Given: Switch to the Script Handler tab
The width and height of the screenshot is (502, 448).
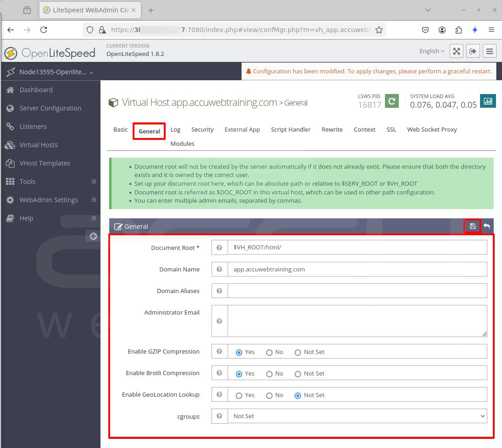Looking at the screenshot, I should [x=291, y=130].
